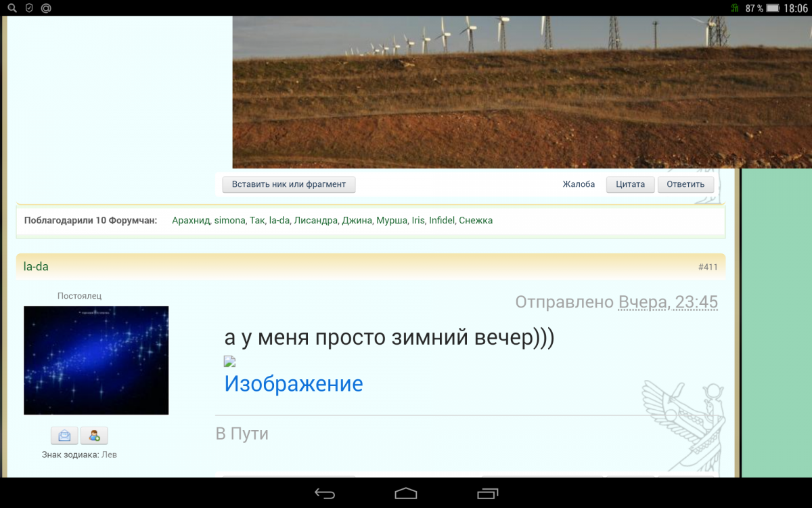Open Арахнид's profile in thanks list
This screenshot has height=508, width=812.
tap(191, 220)
